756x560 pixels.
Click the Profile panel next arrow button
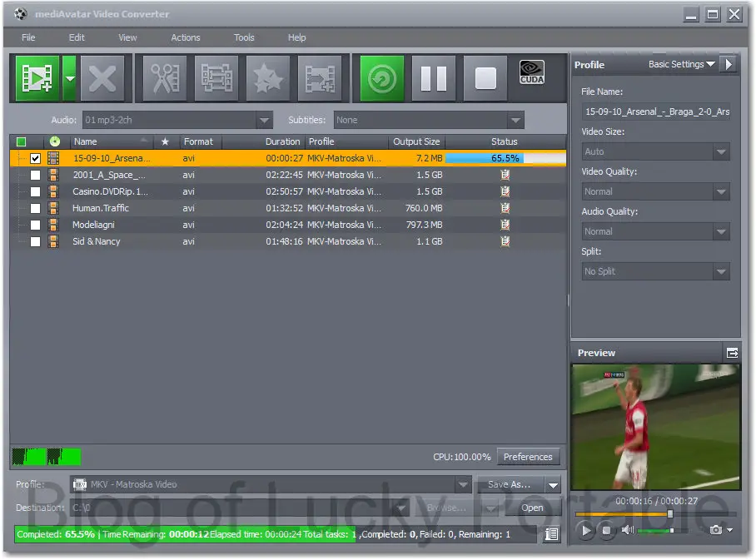point(729,64)
